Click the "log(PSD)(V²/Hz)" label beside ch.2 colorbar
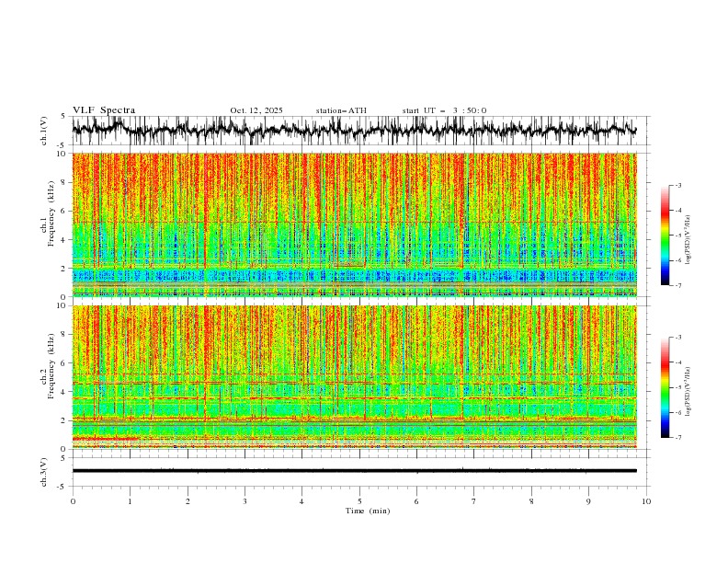 tap(688, 391)
